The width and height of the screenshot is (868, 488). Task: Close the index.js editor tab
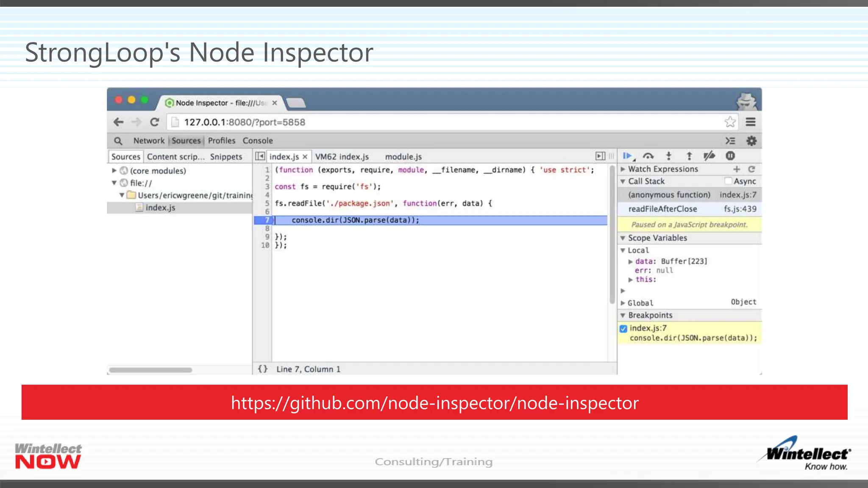coord(305,157)
